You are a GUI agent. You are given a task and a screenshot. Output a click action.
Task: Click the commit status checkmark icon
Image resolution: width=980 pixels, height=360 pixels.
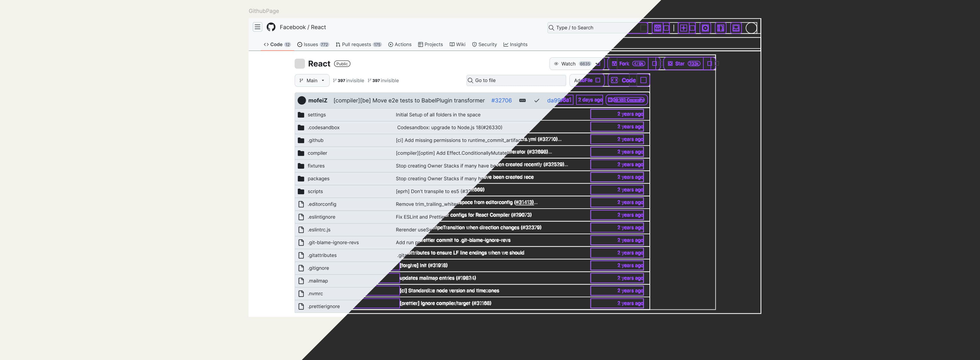tap(537, 101)
